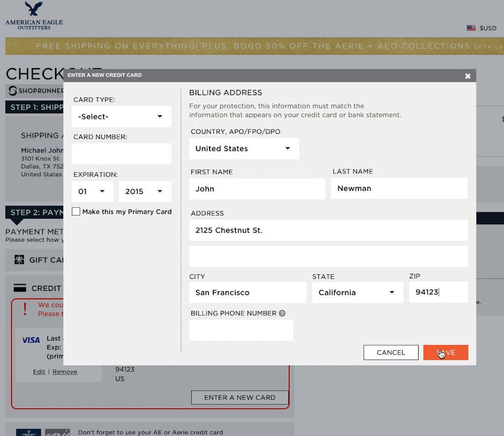Open the Country United States dropdown
Screen dimensions: 504x436
[244, 148]
